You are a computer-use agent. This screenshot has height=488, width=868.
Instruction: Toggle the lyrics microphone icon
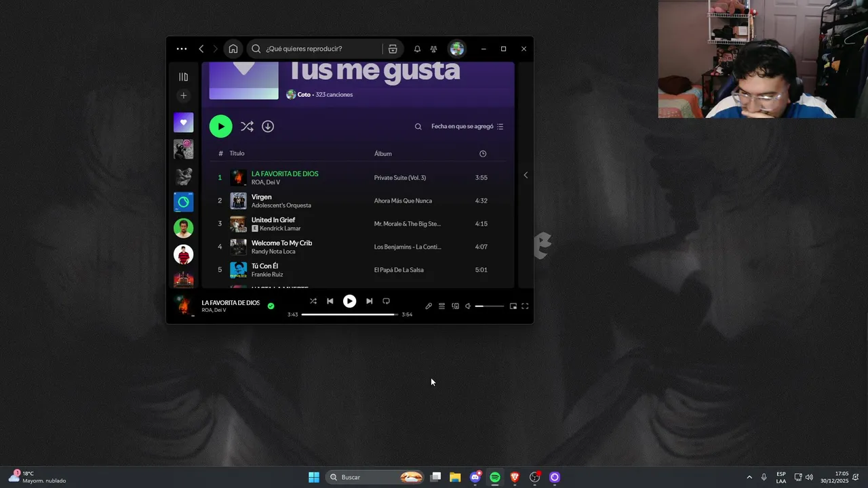[429, 306]
